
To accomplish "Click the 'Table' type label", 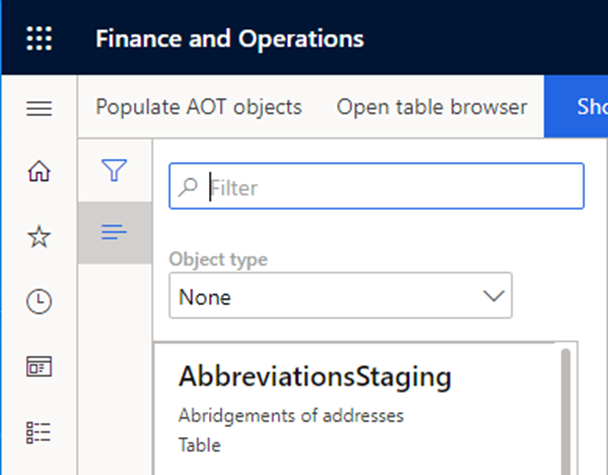I will [x=199, y=445].
